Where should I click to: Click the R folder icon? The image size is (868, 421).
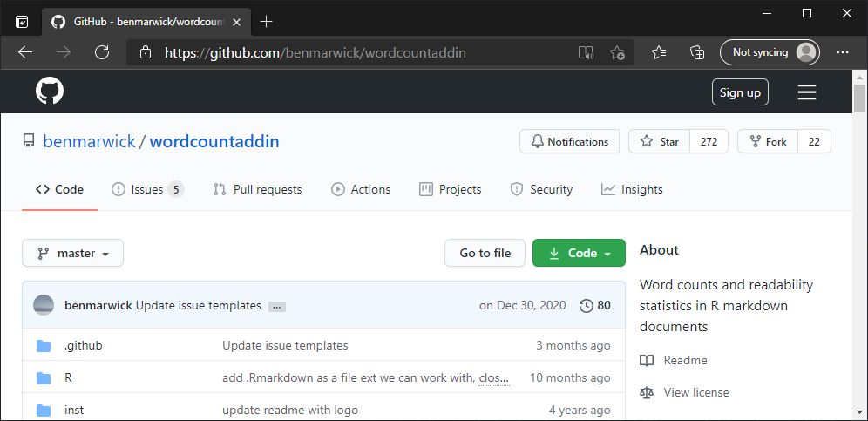pyautogui.click(x=44, y=377)
